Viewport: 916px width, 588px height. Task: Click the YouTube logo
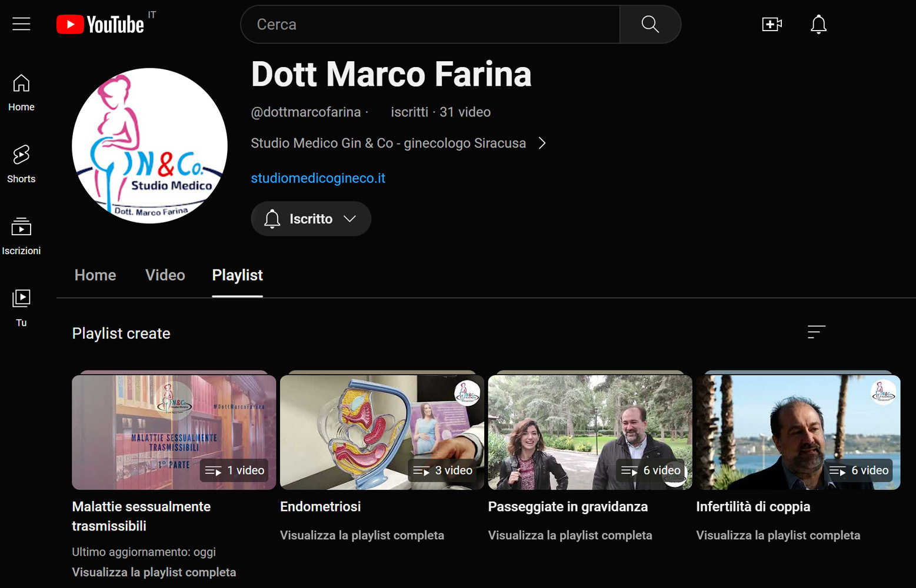[101, 25]
